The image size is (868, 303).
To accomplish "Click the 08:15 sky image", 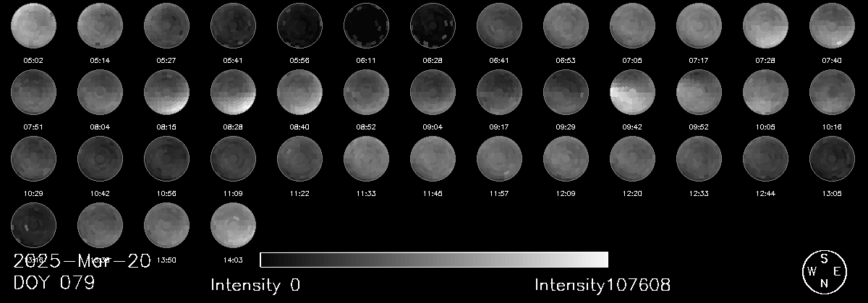I will coord(167,93).
